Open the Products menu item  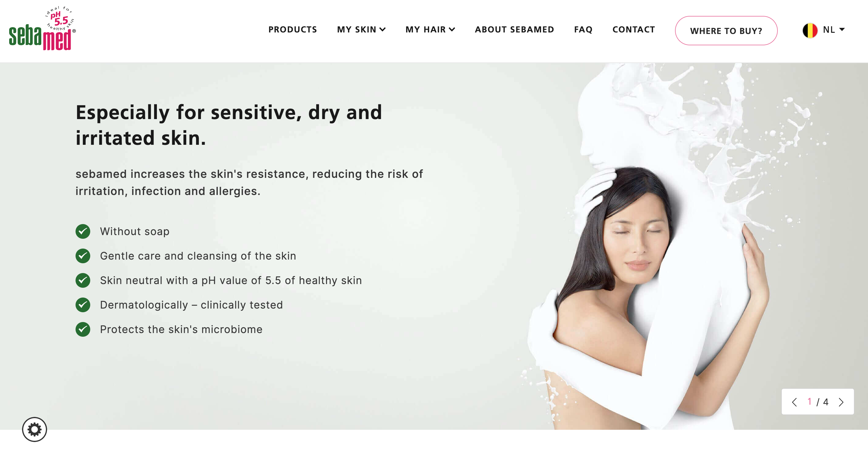[x=292, y=30]
